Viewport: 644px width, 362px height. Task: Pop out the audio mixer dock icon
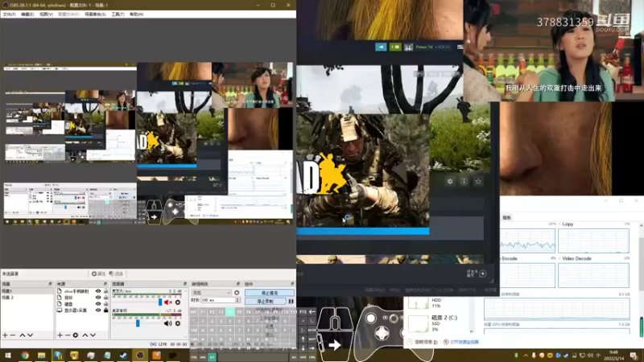click(x=185, y=284)
